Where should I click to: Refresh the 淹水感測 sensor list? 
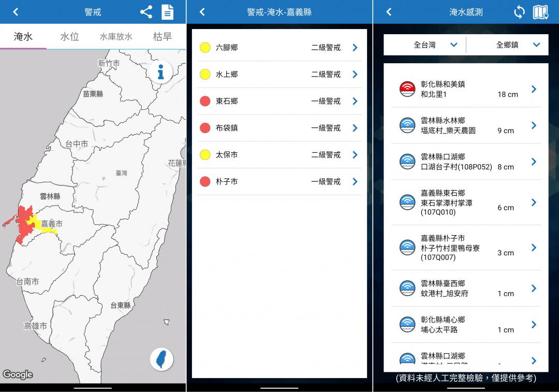(x=519, y=11)
